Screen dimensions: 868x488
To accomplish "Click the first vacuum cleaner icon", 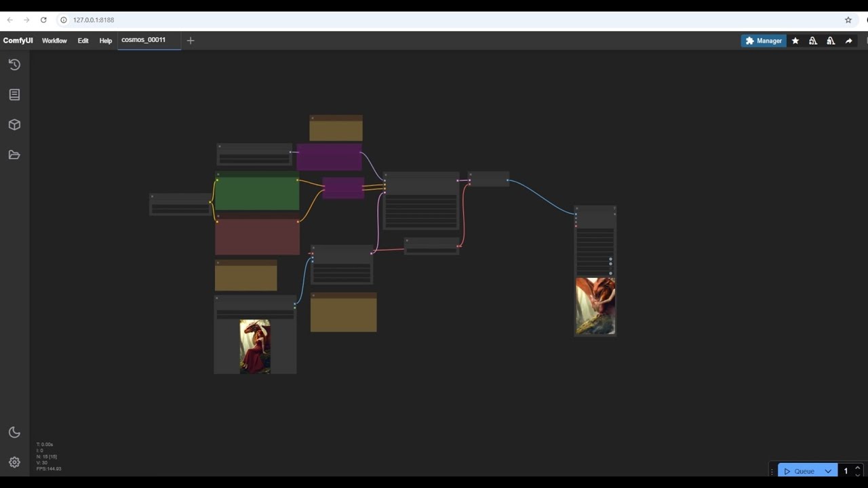I will tap(813, 41).
